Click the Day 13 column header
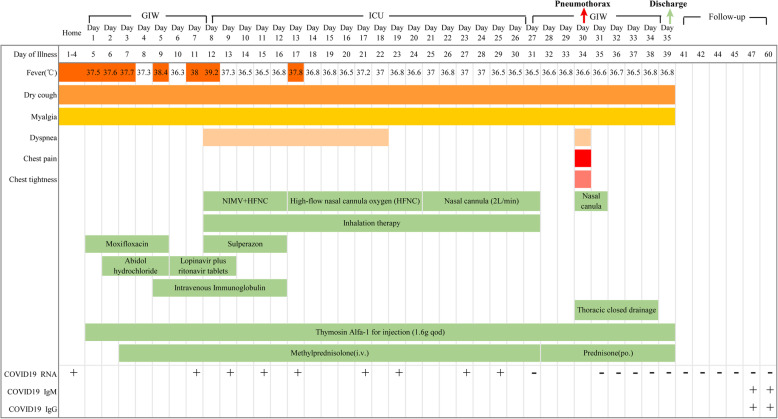Viewport: 778px width, 419px height. point(296,33)
